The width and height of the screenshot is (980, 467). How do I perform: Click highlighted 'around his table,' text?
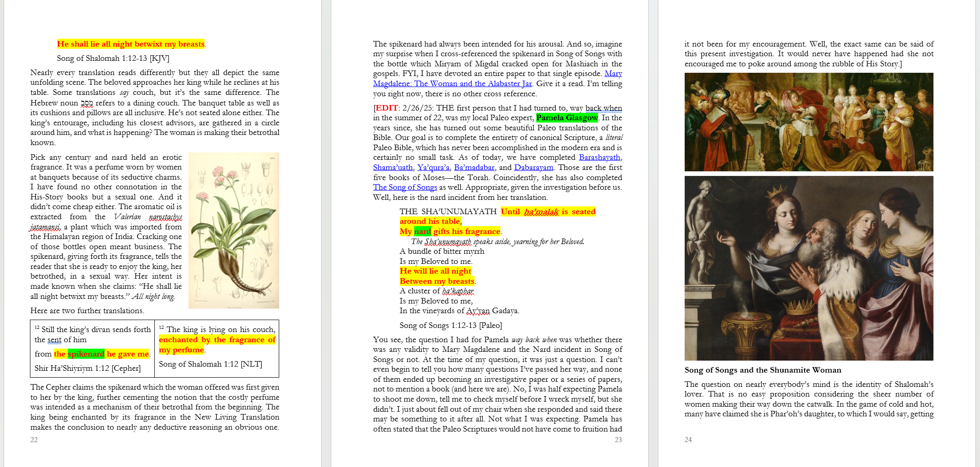[430, 222]
